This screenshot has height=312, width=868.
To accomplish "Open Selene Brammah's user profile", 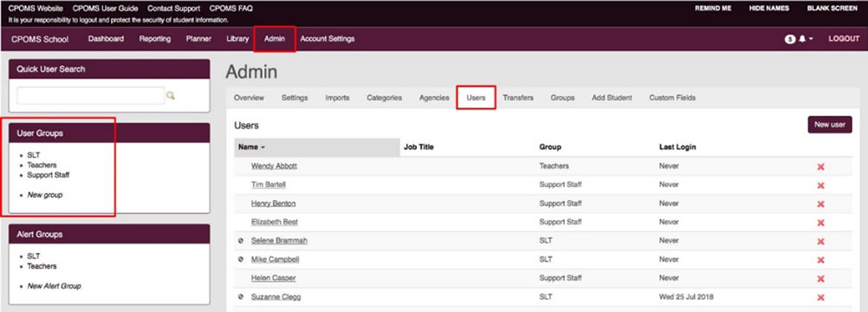I will pyautogui.click(x=280, y=241).
